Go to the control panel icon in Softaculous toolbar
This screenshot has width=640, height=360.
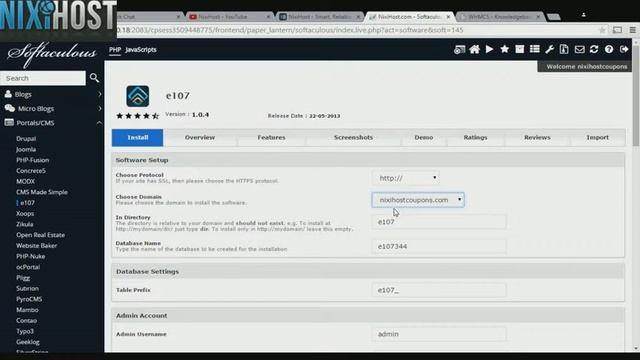[459, 50]
